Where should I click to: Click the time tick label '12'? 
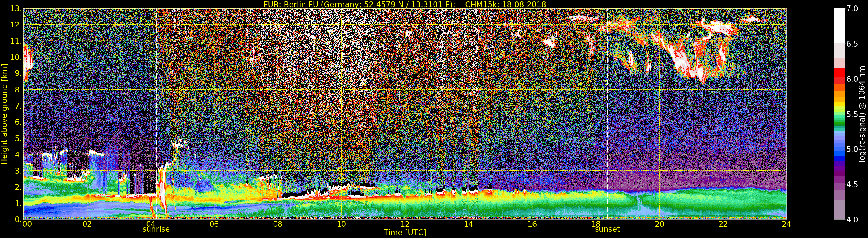point(405,224)
